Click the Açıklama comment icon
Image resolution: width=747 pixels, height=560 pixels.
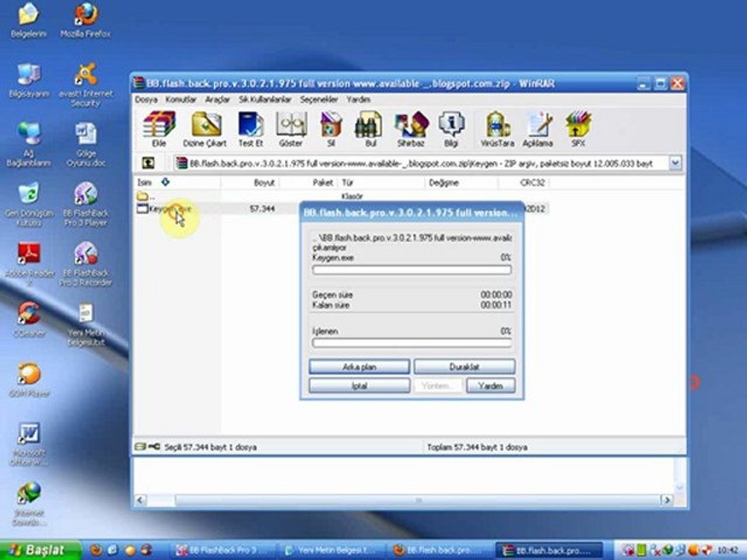[538, 129]
